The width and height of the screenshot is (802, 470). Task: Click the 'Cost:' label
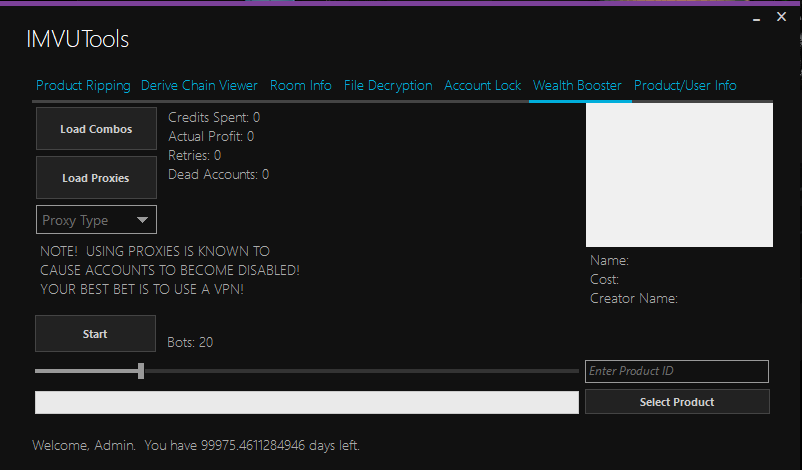pyautogui.click(x=604, y=280)
